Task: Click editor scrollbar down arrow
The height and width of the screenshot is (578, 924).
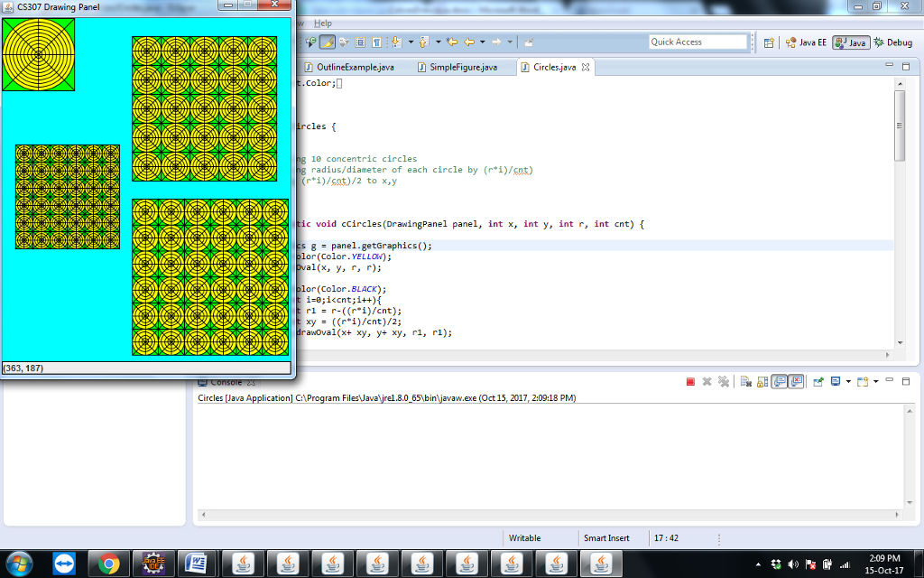Action: (x=900, y=342)
